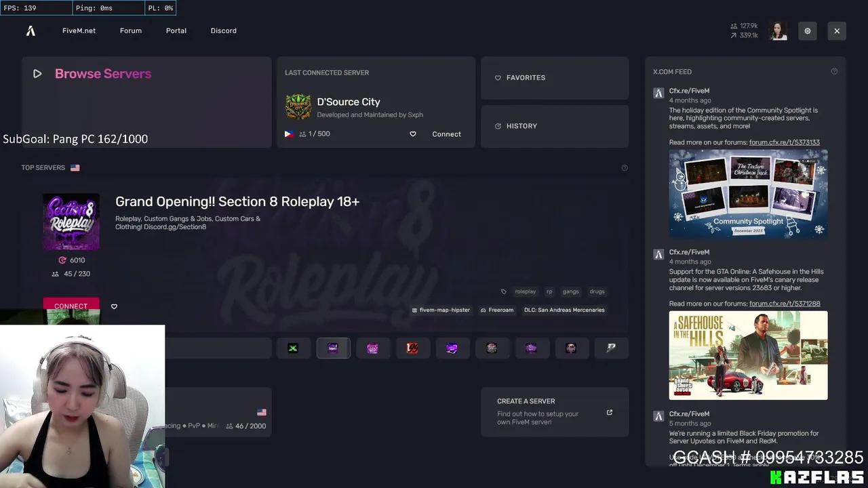Open the user profile avatar
Screen dimensions: 868x488
point(778,30)
